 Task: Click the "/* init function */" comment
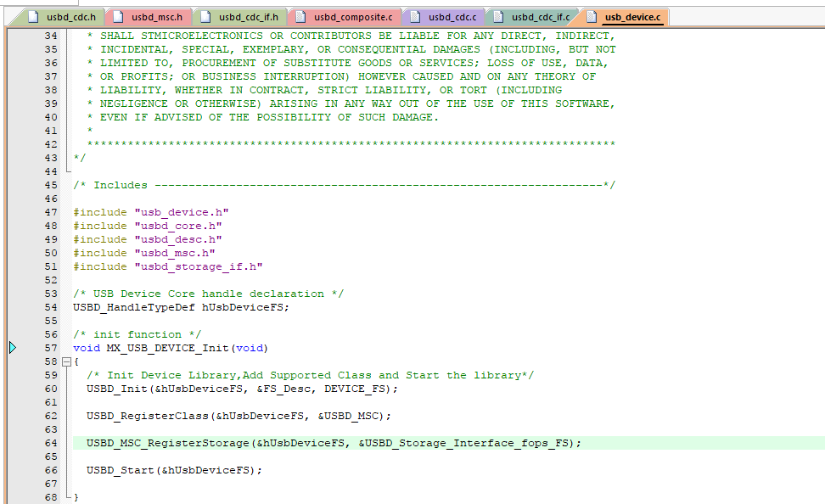[x=137, y=334]
